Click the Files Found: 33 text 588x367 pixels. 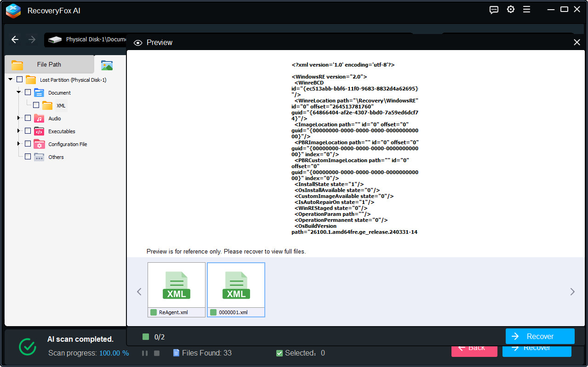coord(207,353)
